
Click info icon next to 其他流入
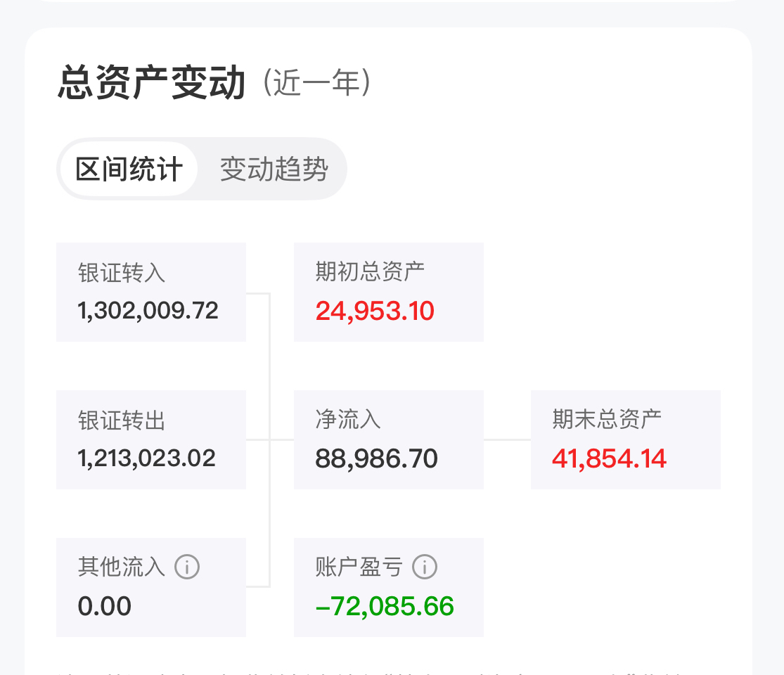click(x=187, y=566)
